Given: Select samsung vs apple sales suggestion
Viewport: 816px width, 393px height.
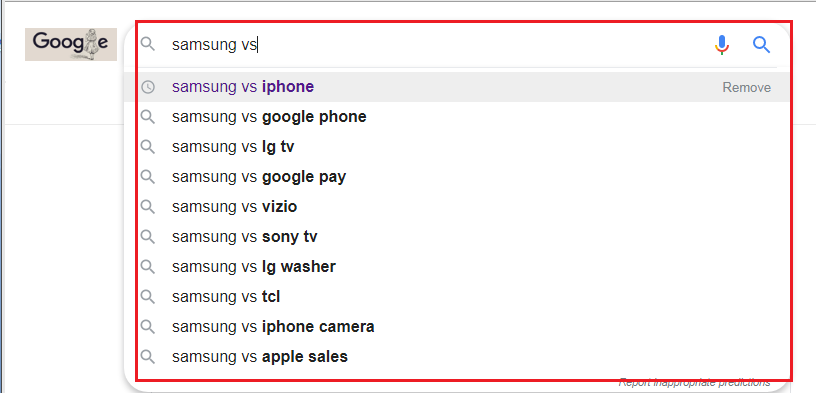Looking at the screenshot, I should [463, 357].
